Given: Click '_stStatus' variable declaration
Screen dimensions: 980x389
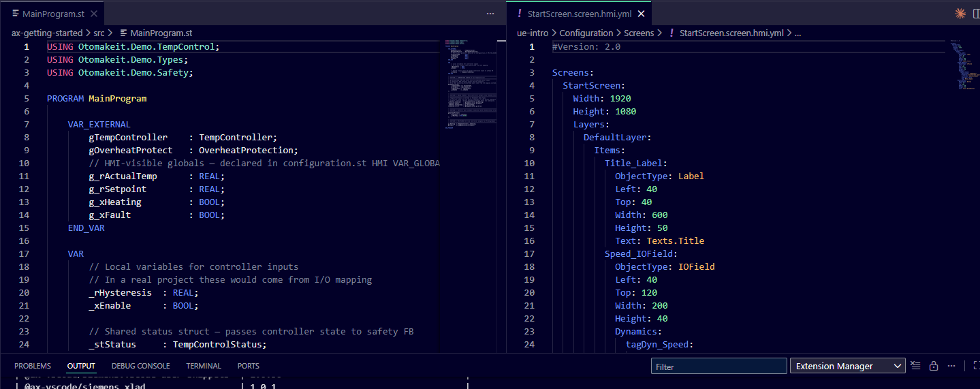Looking at the screenshot, I should pyautogui.click(x=178, y=344).
